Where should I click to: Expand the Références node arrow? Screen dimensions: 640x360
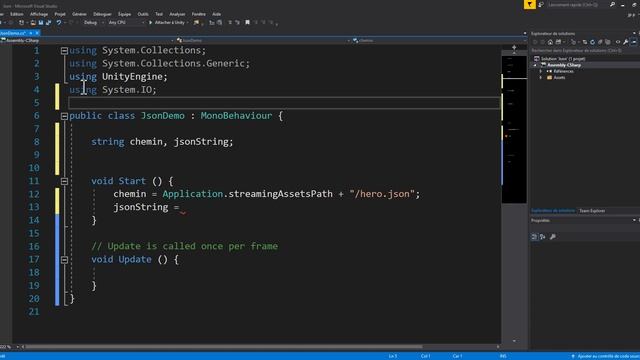click(541, 71)
